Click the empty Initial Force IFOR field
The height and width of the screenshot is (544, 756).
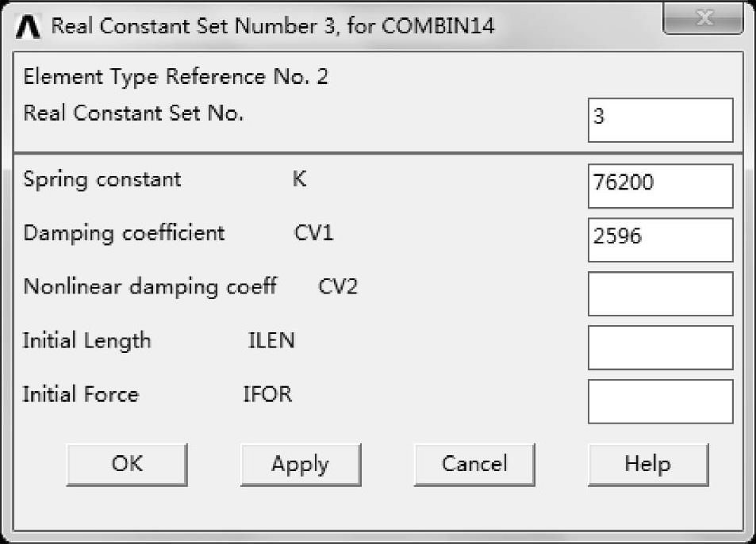coord(660,401)
